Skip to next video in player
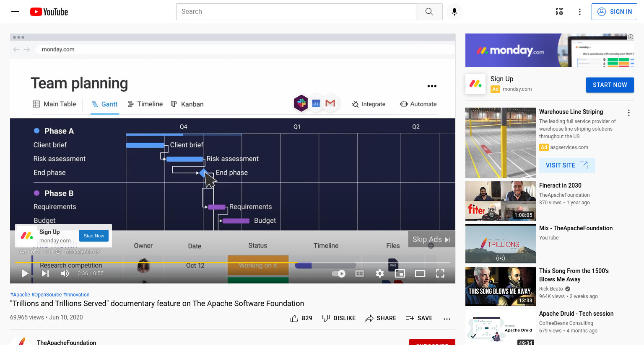Screen dimensions: 644x345 tap(45, 273)
